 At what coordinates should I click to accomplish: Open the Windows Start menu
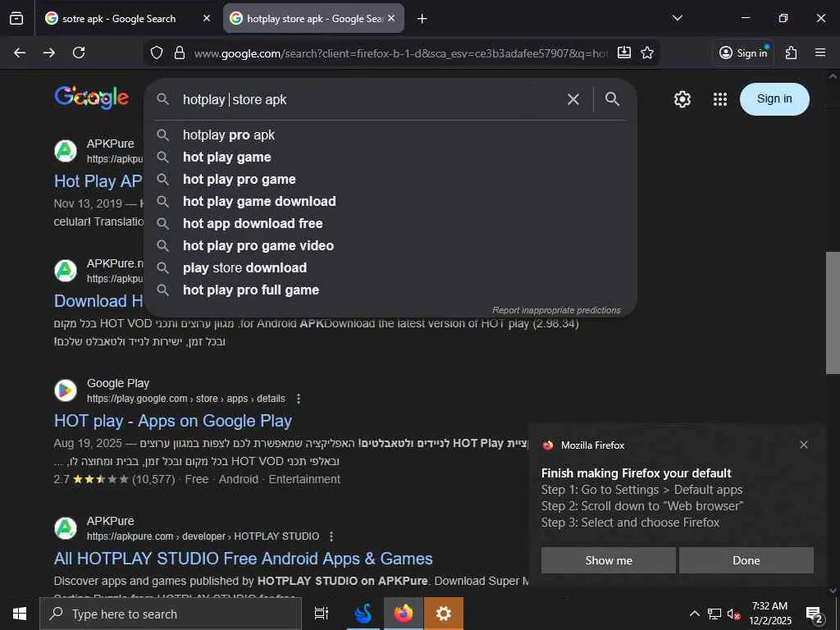[20, 614]
